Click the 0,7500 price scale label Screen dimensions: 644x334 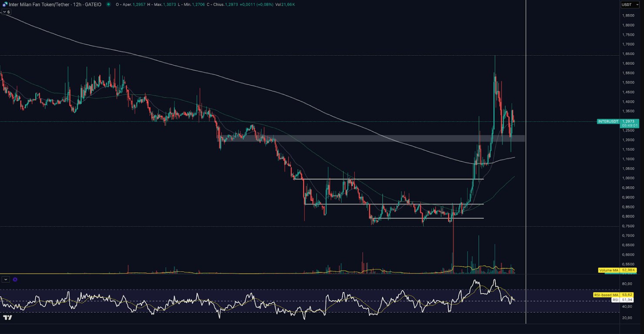[628, 226]
